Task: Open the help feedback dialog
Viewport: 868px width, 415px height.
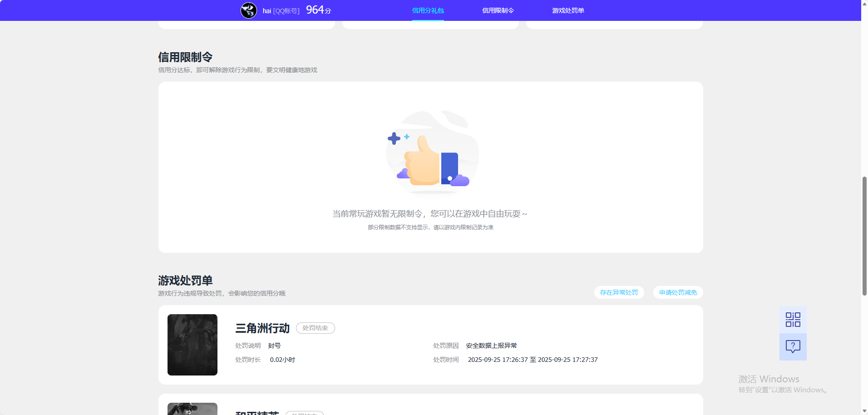Action: tap(793, 347)
